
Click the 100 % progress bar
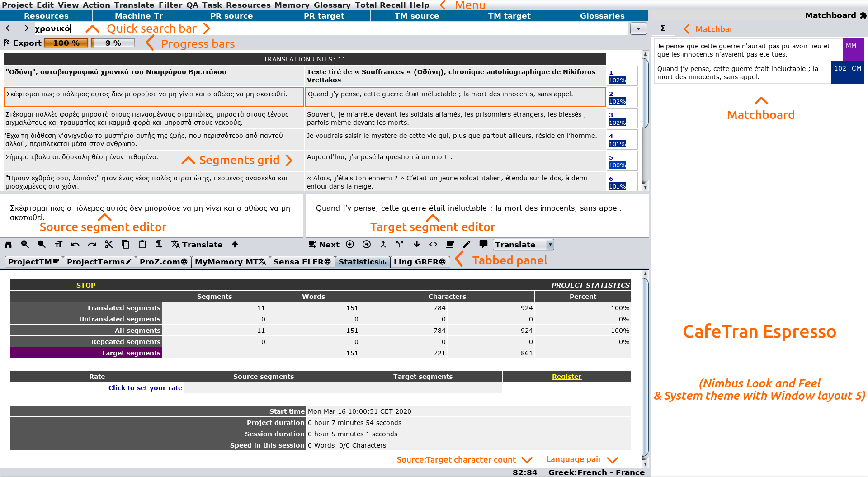coord(66,43)
